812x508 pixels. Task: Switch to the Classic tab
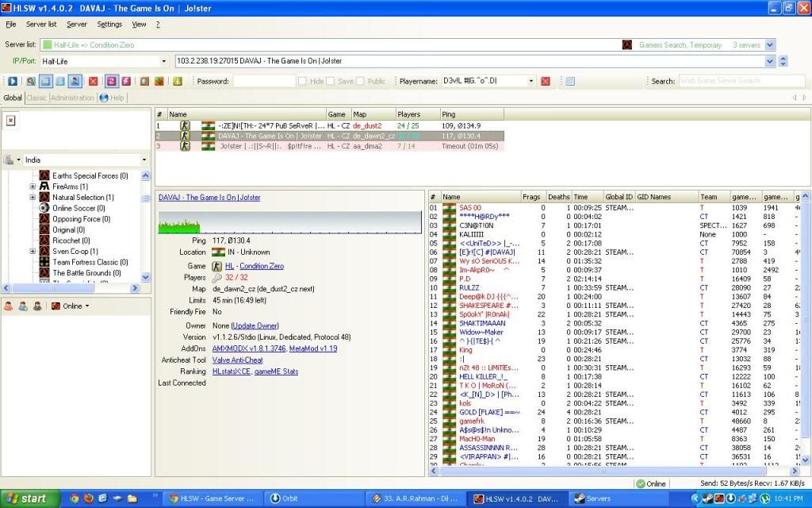pos(36,98)
